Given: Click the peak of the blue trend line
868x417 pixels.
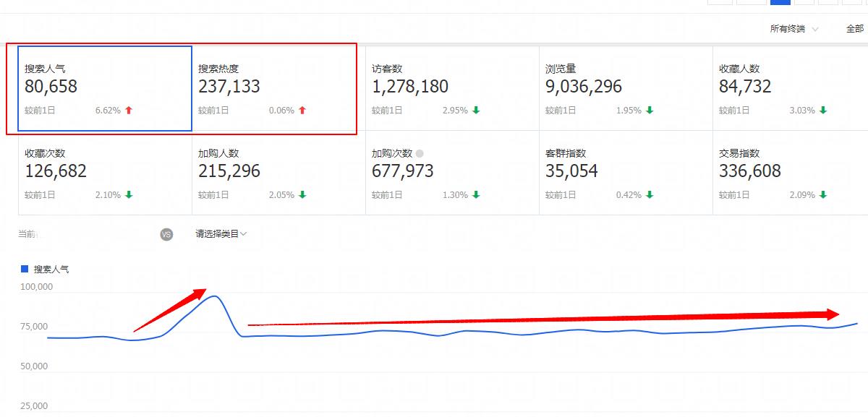Looking at the screenshot, I should [x=214, y=296].
